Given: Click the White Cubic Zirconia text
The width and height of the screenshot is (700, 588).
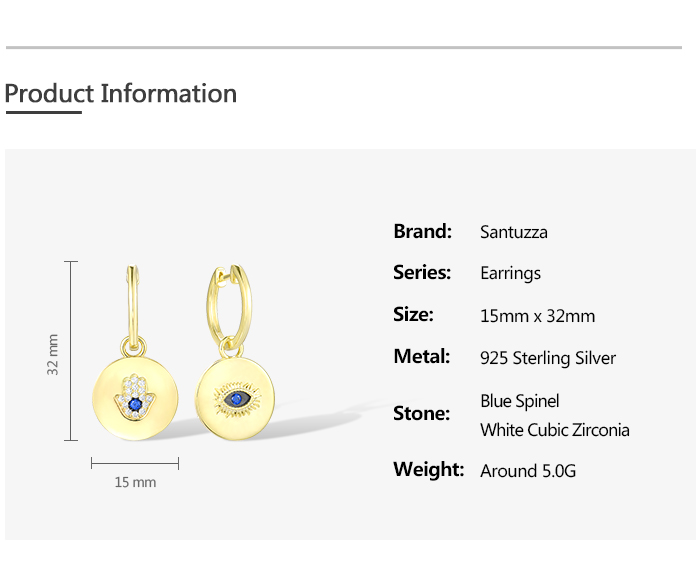Looking at the screenshot, I should coord(555,430).
